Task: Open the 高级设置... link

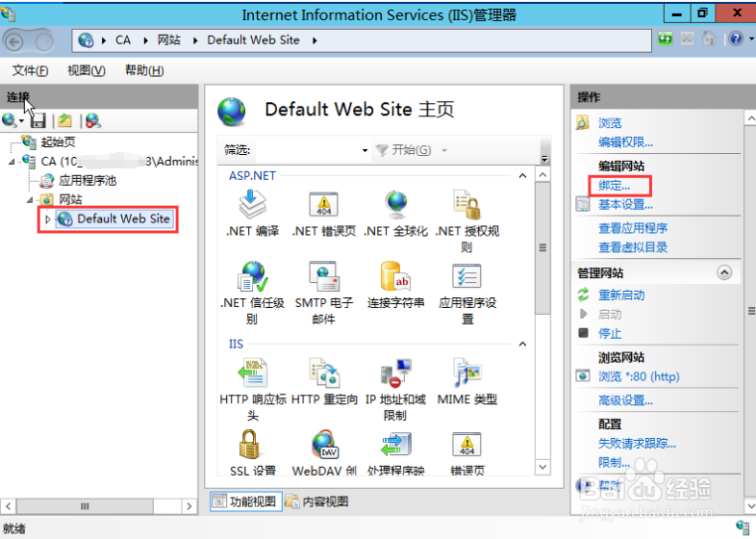Action: tap(625, 400)
